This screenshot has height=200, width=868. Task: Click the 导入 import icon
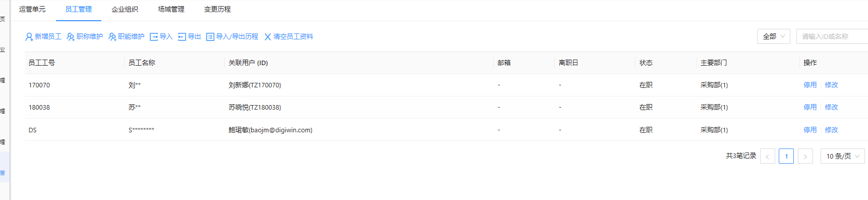pyautogui.click(x=154, y=37)
